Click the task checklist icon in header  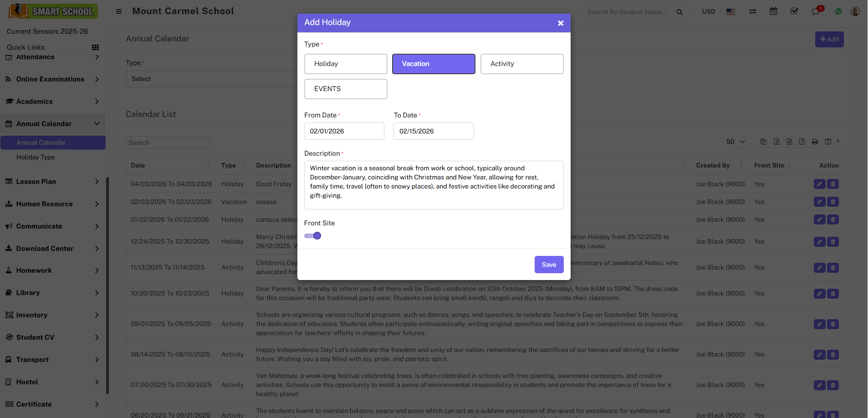pyautogui.click(x=794, y=11)
